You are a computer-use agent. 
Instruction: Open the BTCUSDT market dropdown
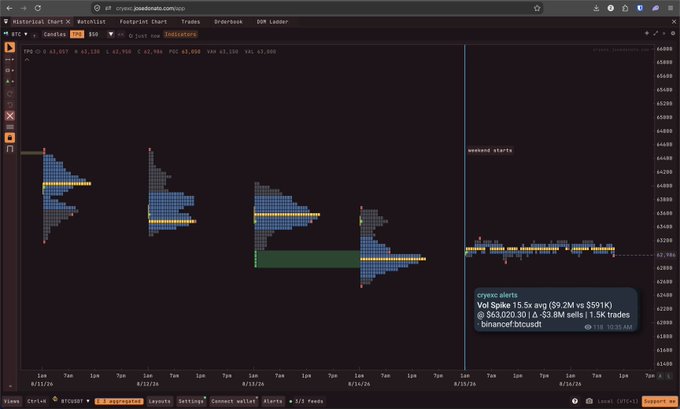[x=75, y=401]
